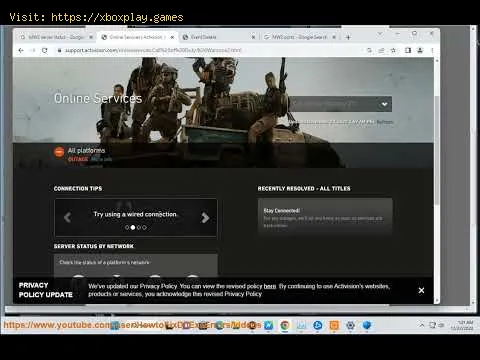Close the Online Services Activision tab

coord(172,37)
